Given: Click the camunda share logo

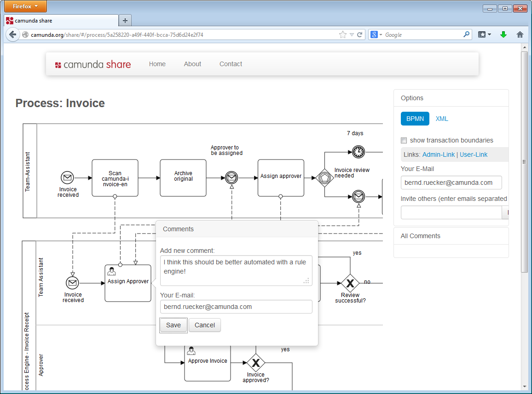Looking at the screenshot, I should tap(93, 64).
